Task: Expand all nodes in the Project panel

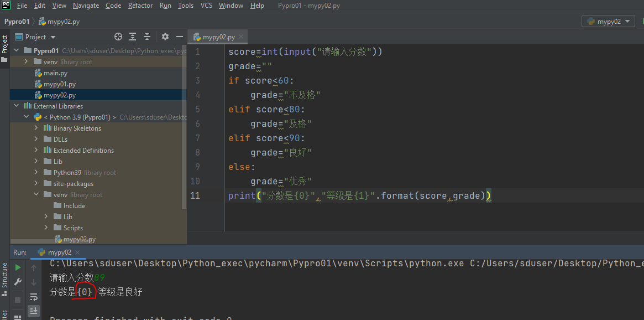Action: click(x=133, y=37)
